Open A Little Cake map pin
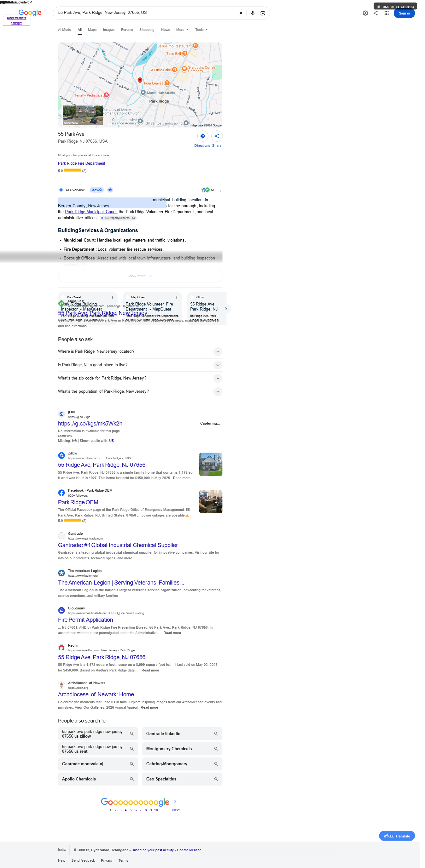 point(174,70)
